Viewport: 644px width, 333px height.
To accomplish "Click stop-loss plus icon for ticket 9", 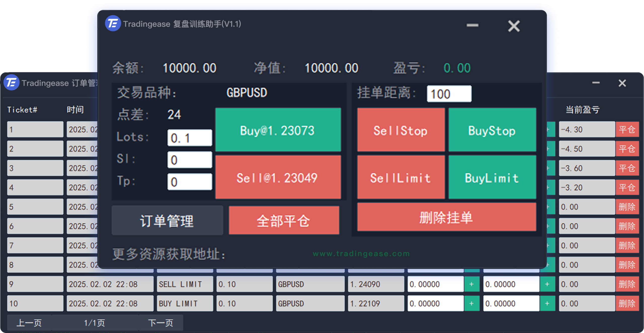I will pos(471,284).
